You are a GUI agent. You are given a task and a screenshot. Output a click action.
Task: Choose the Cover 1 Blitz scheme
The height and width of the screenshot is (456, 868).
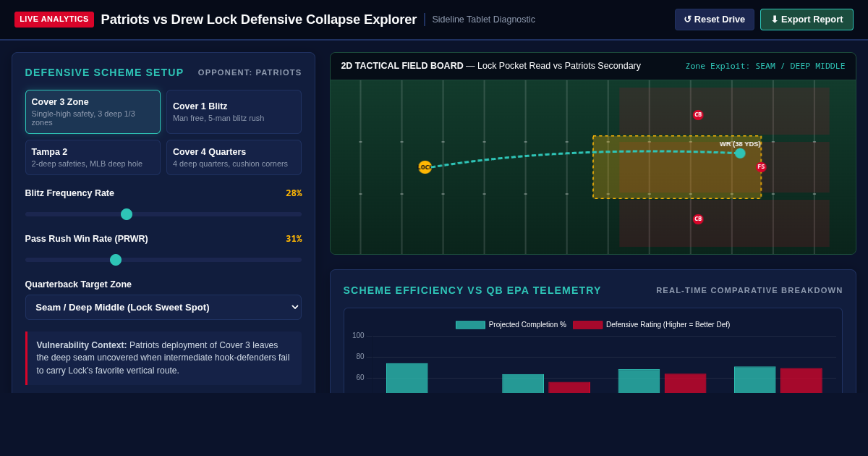234,111
